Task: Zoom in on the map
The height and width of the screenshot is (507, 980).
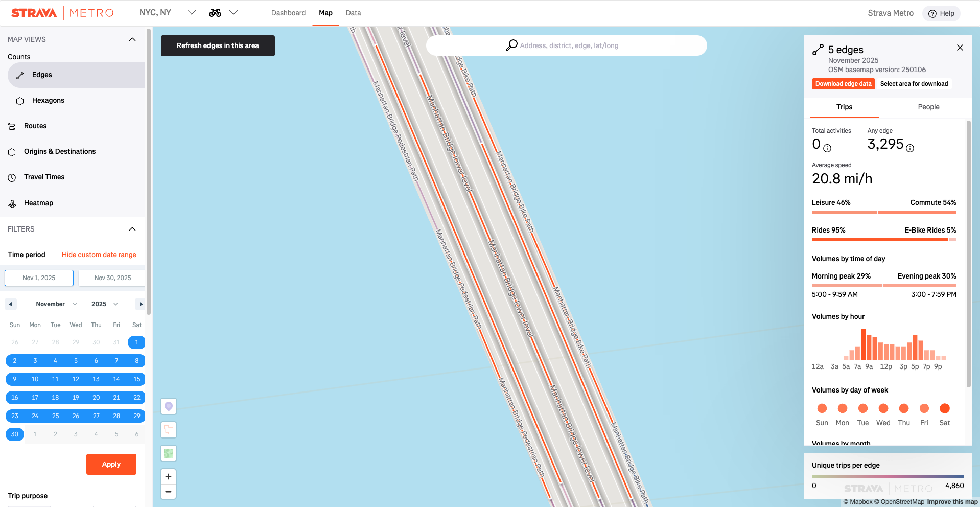Action: coord(169,477)
